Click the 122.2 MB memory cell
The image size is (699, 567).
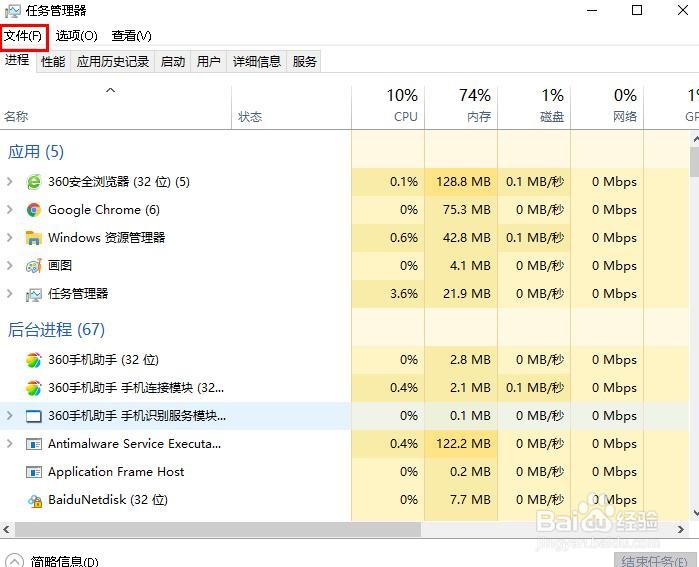tap(461, 444)
